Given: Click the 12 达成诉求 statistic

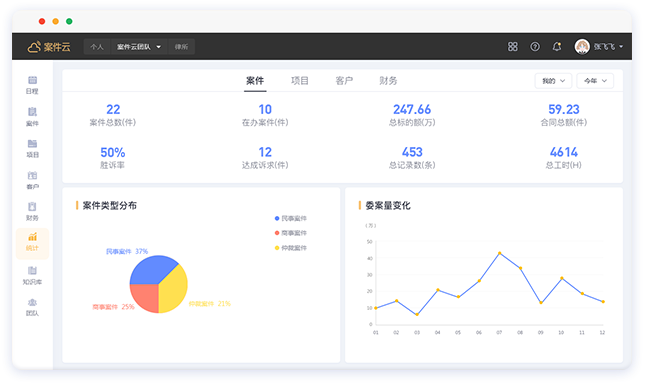Looking at the screenshot, I should pos(265,158).
